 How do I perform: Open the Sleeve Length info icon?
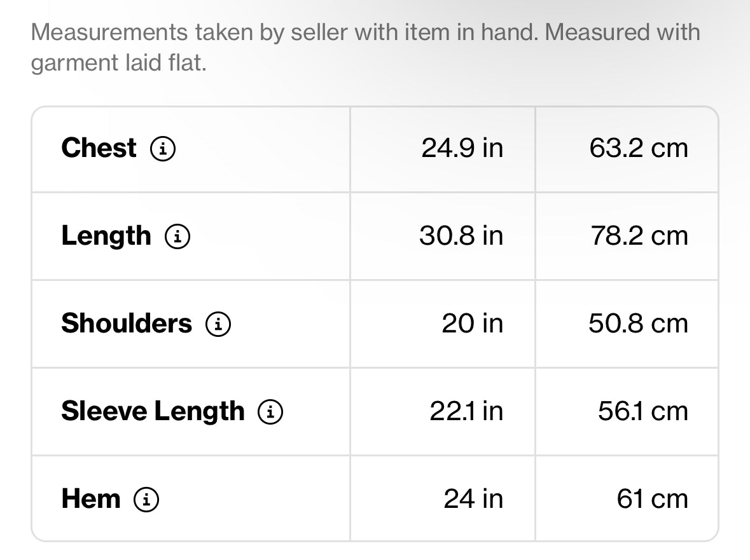(270, 412)
